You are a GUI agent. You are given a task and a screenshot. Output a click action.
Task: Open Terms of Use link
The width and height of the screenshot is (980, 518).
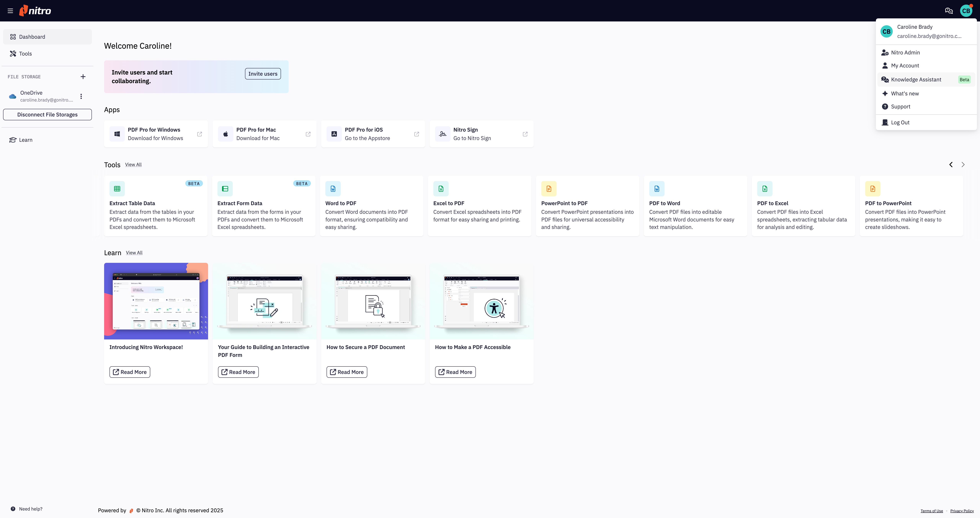[932, 511]
